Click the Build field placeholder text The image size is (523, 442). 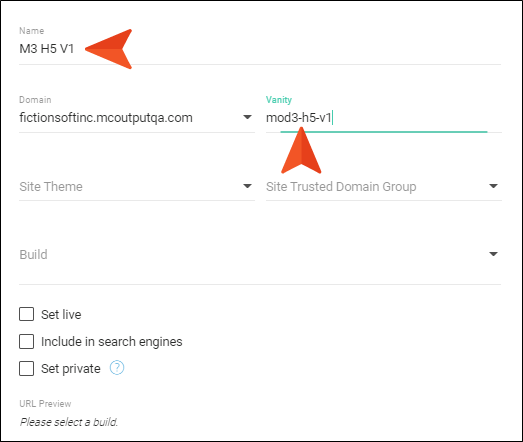point(33,255)
